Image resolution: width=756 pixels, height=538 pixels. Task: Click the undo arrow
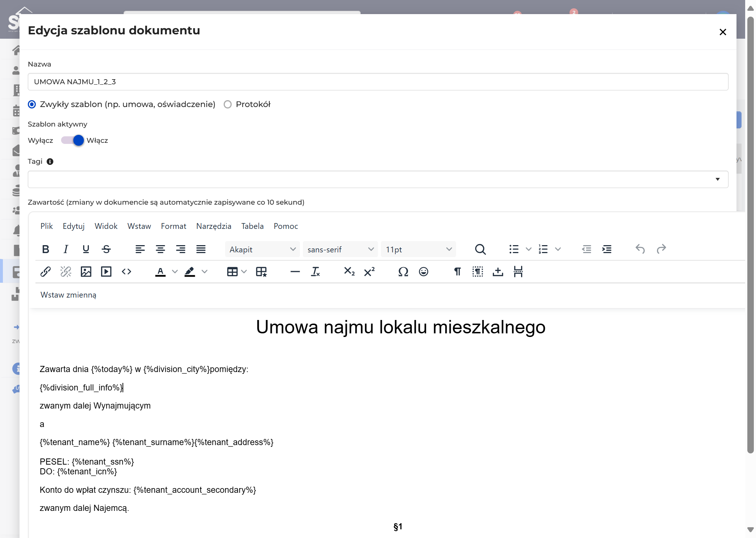click(640, 249)
